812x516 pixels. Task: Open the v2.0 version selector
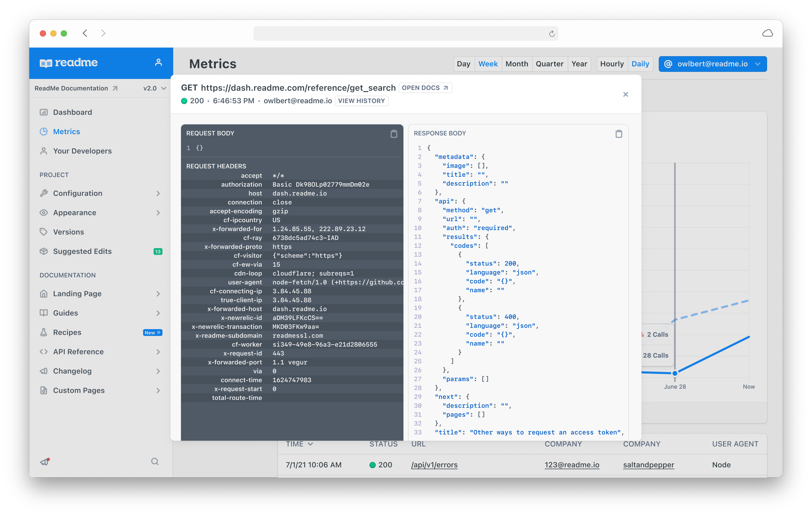[154, 88]
